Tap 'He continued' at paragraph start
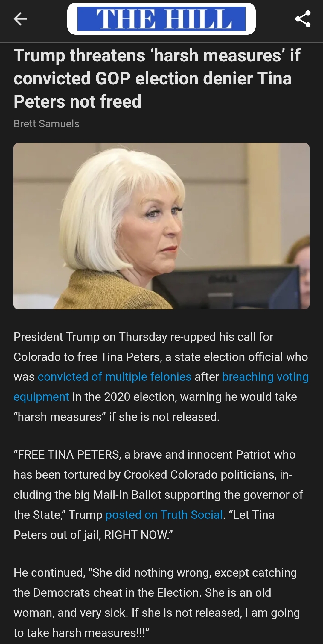 pos(49,572)
